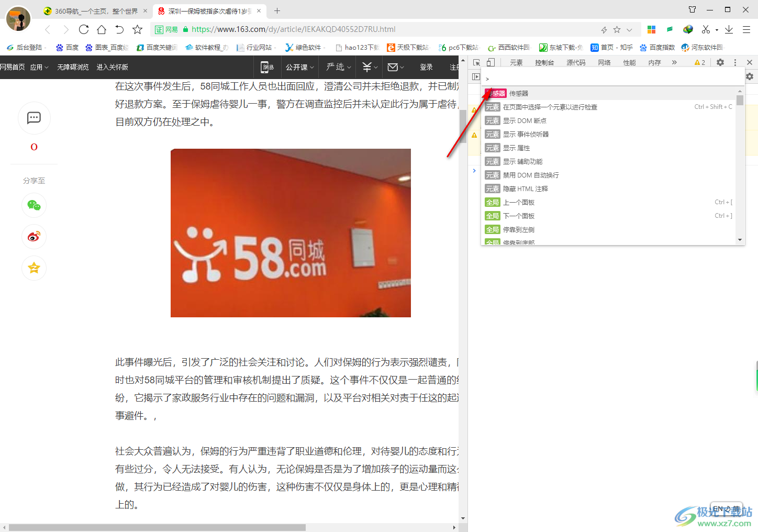
Task: Click the undo/restore closed tab icon
Action: coord(119,29)
